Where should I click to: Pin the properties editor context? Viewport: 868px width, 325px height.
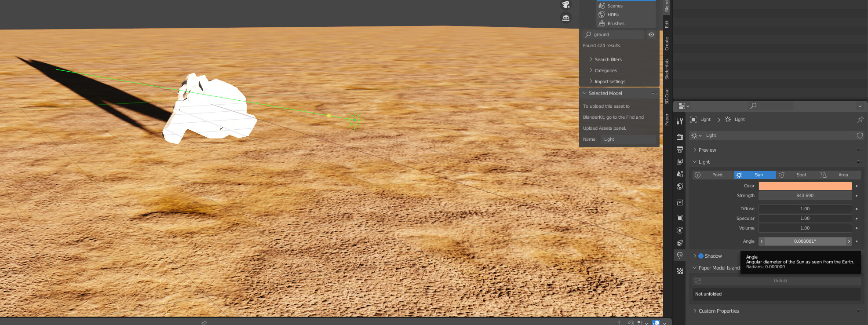pos(861,120)
